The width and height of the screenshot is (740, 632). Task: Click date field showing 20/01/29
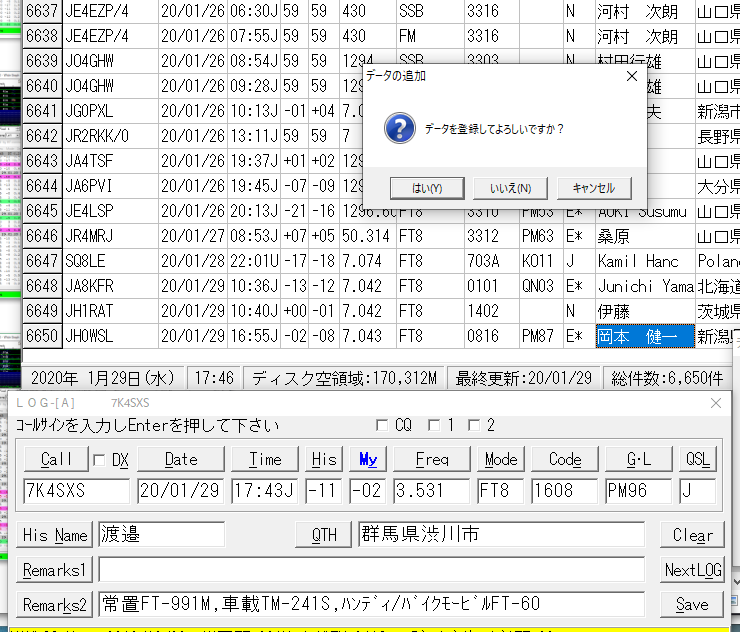[181, 490]
